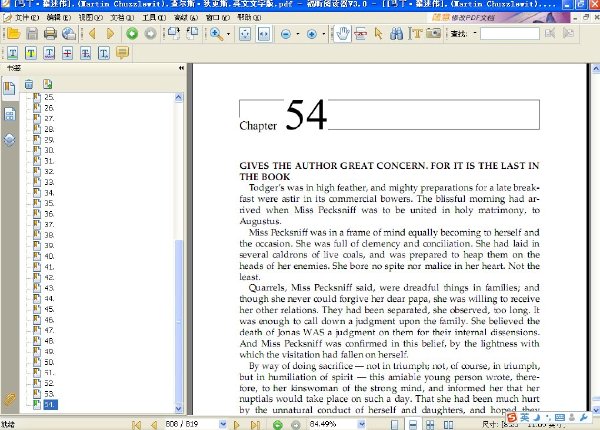The image size is (600, 430).
Task: Take a snapshot with the camera icon
Action: click(434, 34)
